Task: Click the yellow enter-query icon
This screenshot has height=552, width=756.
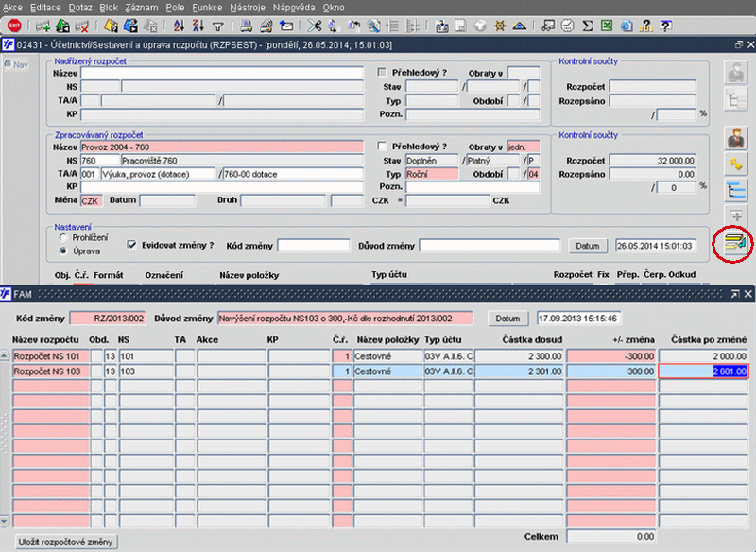Action: pos(111,26)
